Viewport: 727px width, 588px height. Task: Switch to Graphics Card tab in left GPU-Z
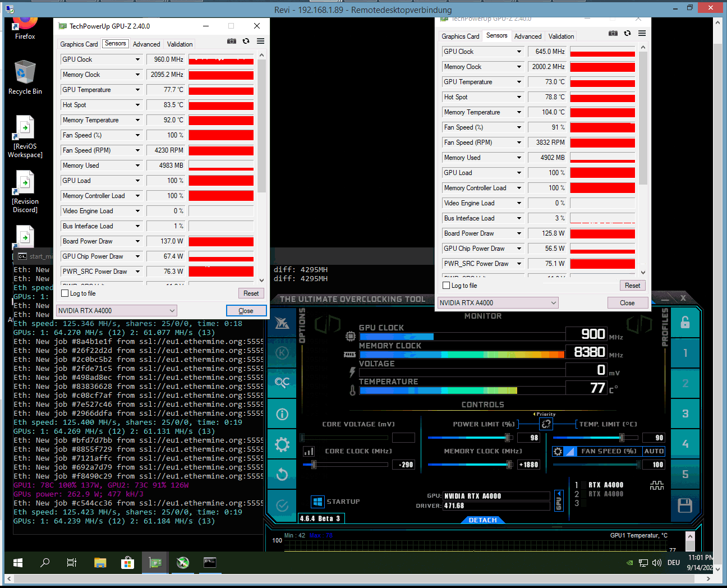(79, 44)
